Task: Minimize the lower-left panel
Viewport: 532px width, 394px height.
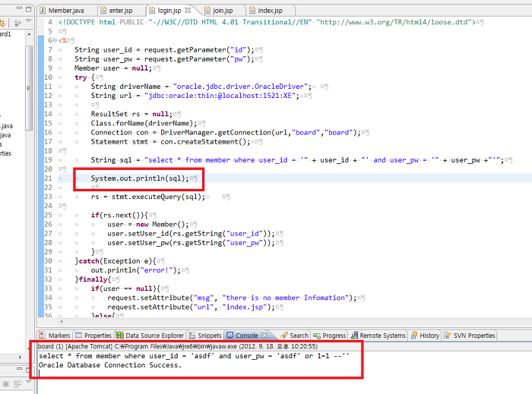Action: pyautogui.click(x=19, y=369)
